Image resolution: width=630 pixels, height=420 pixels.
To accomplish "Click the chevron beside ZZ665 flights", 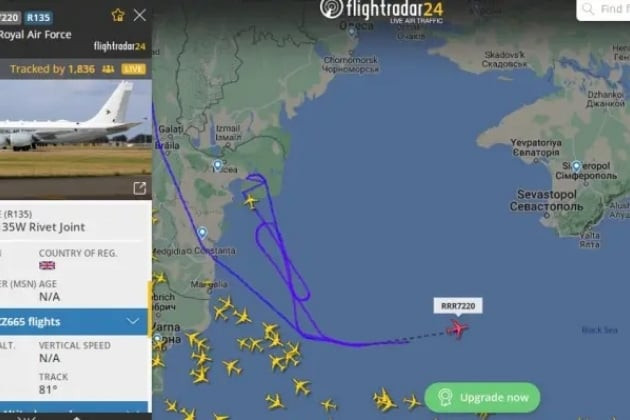I will click(133, 322).
